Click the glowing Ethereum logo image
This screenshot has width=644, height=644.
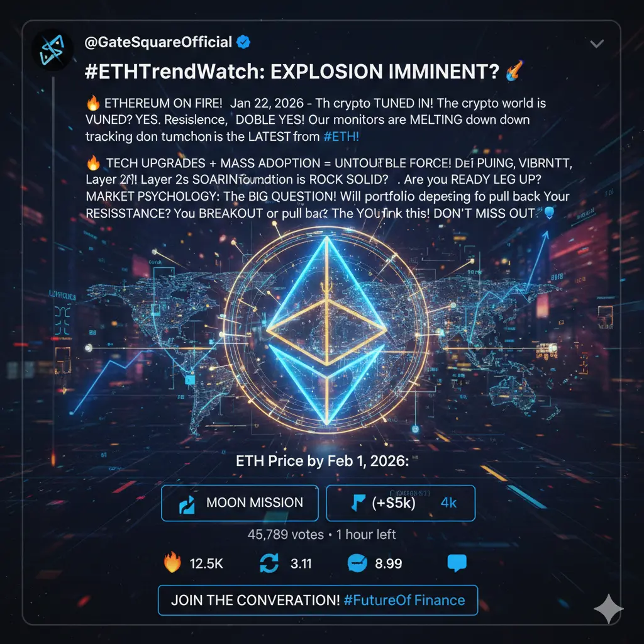[x=326, y=330]
